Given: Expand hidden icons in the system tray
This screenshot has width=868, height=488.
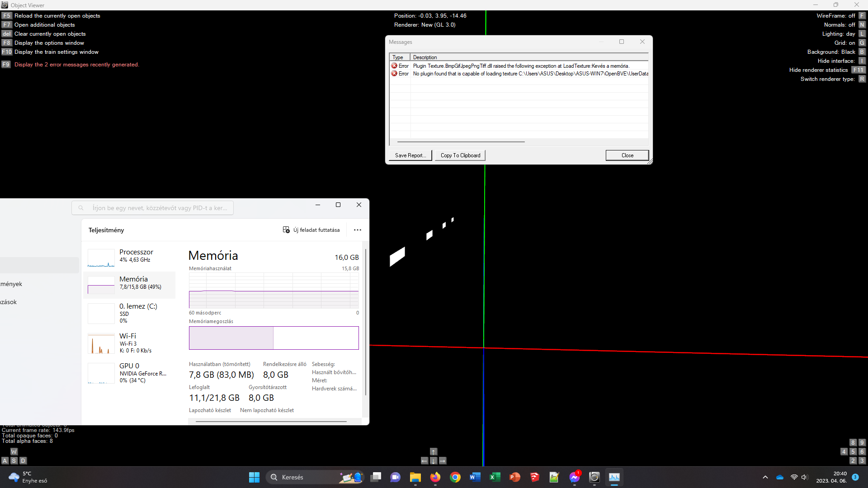Looking at the screenshot, I should (765, 477).
